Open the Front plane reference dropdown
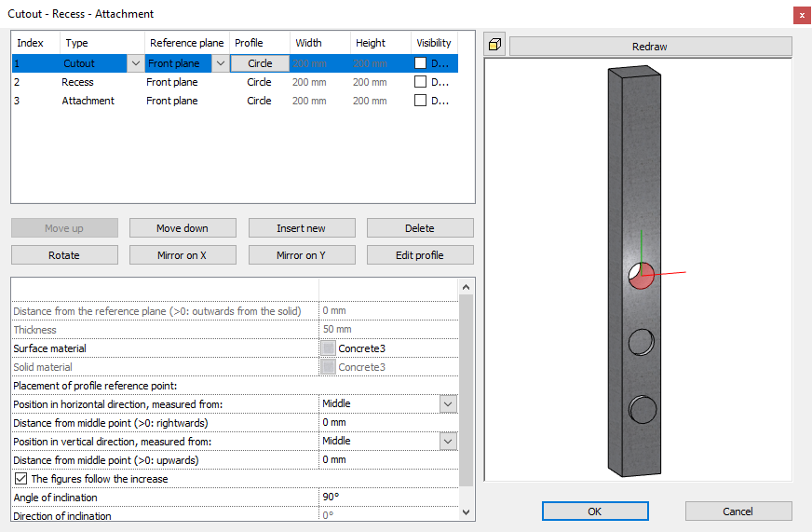The height and width of the screenshot is (532, 812). pos(220,63)
